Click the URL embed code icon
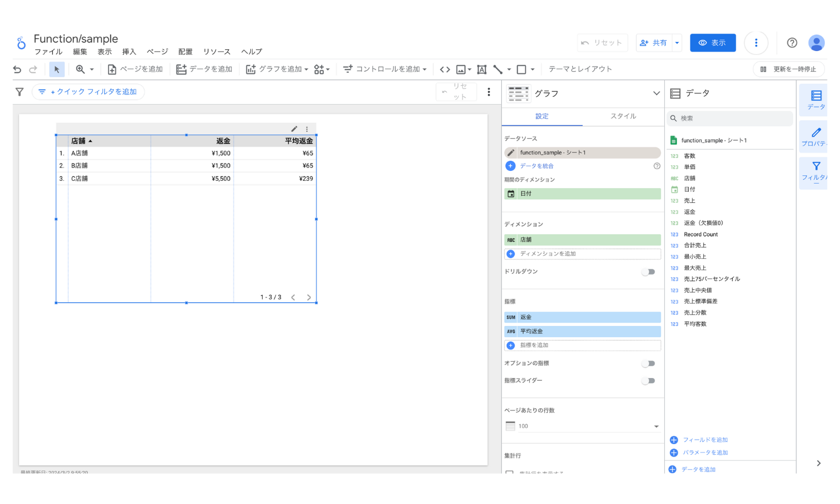The height and width of the screenshot is (504, 840). point(445,69)
